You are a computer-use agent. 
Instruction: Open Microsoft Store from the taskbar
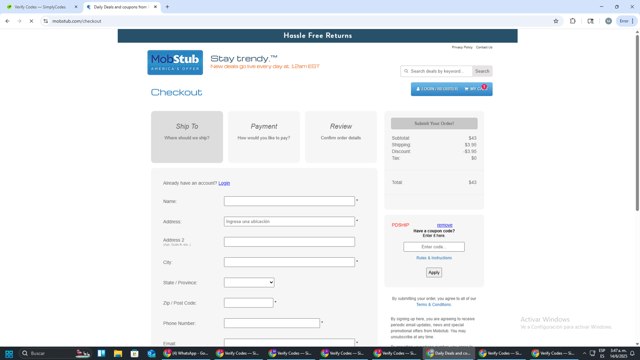[x=134, y=353]
